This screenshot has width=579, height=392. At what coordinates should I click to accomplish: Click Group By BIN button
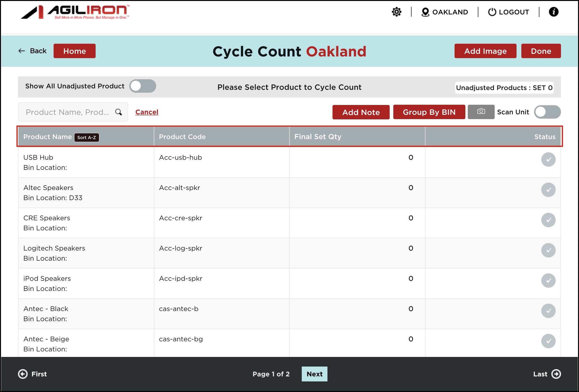429,112
